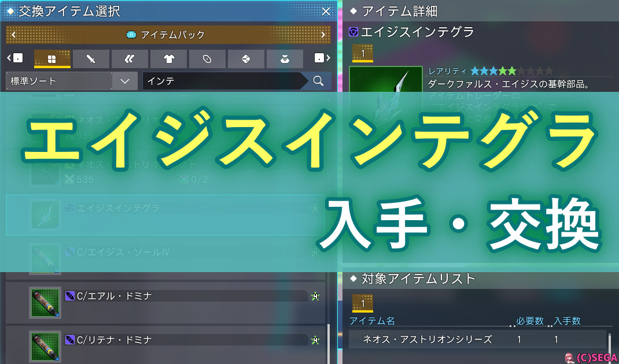Click the エイジスインテグラ item name in details
Image resolution: width=619 pixels, height=364 pixels.
(417, 32)
